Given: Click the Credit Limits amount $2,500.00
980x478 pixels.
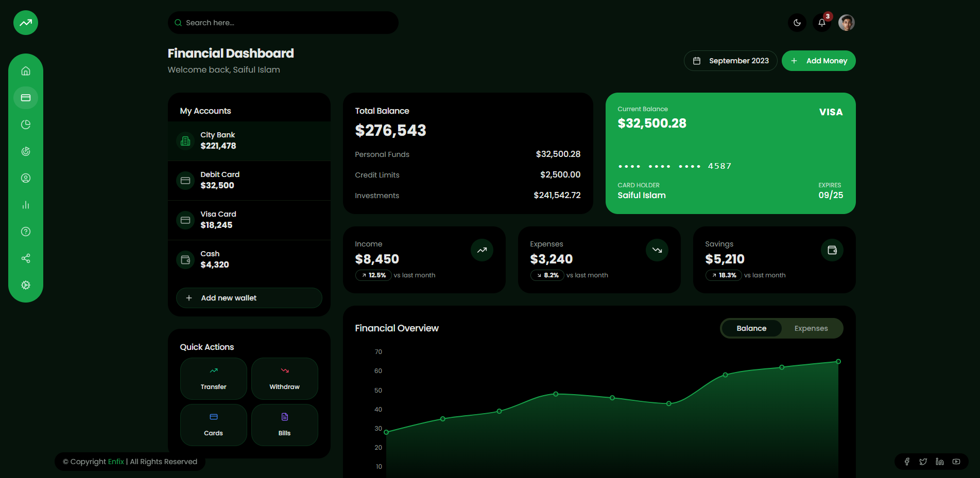Looking at the screenshot, I should point(560,175).
